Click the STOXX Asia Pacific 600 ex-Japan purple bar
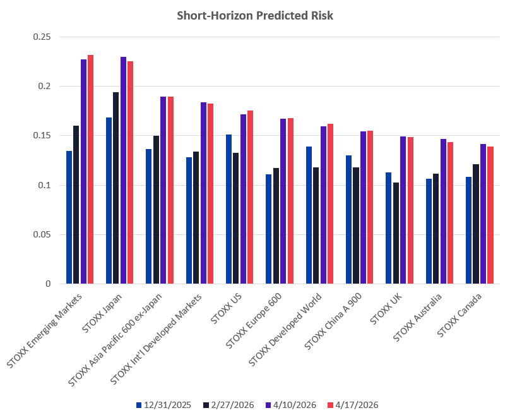 click(163, 190)
